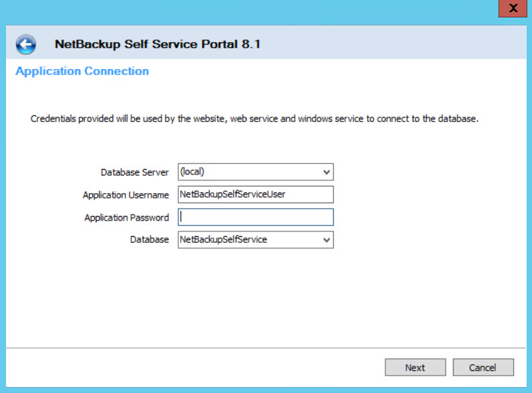Expand the Database dropdown arrow
The width and height of the screenshot is (532, 393).
(326, 240)
